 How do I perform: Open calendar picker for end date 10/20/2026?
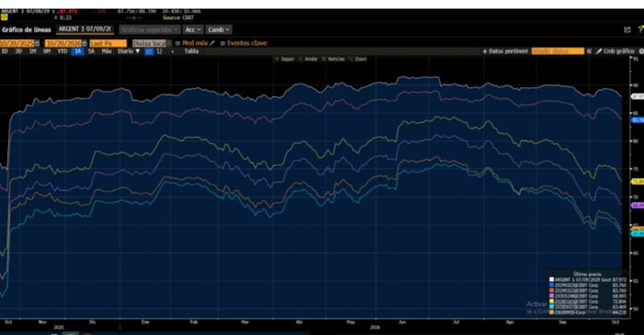pos(85,43)
